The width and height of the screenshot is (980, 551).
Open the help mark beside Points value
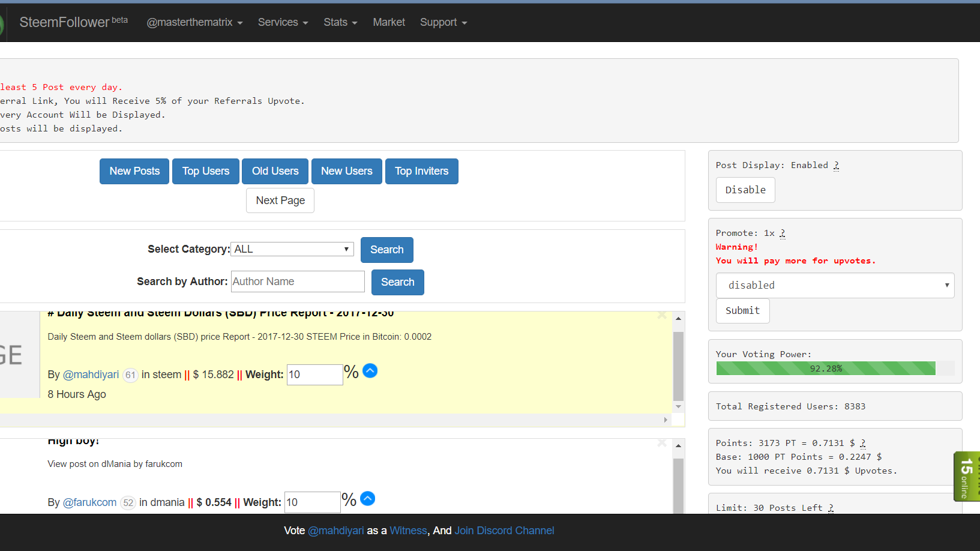pyautogui.click(x=863, y=443)
